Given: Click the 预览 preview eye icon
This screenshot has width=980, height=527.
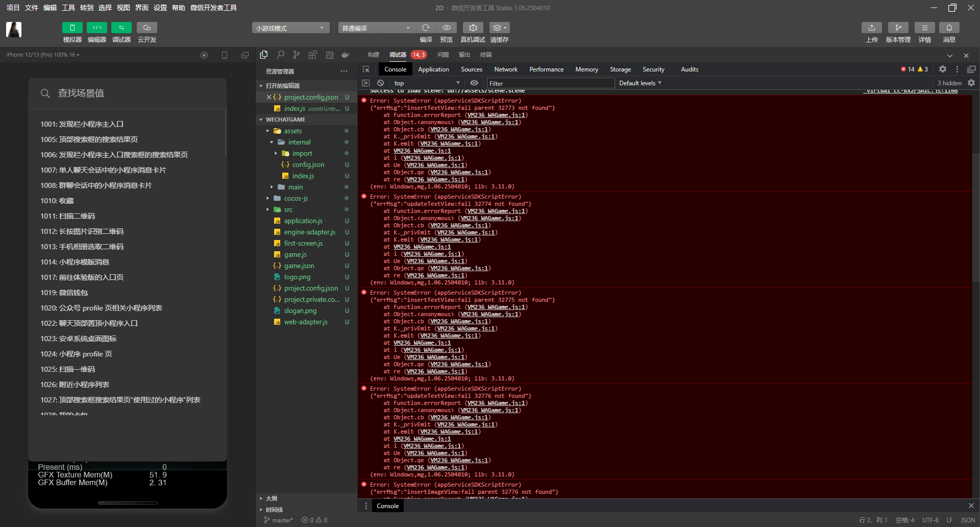Looking at the screenshot, I should click(447, 28).
